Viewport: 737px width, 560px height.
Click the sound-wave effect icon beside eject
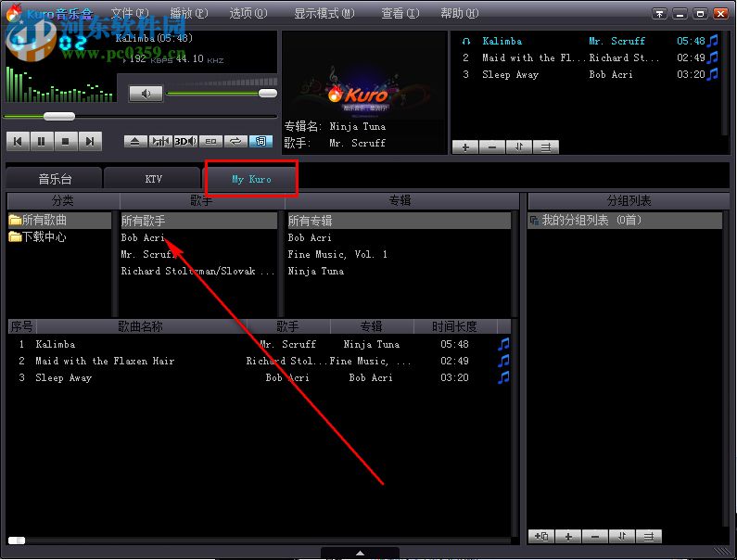[160, 141]
